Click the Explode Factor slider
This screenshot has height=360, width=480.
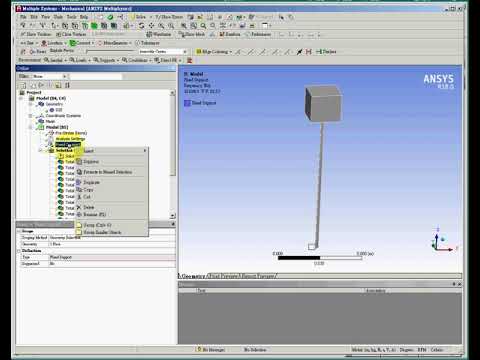coord(110,52)
